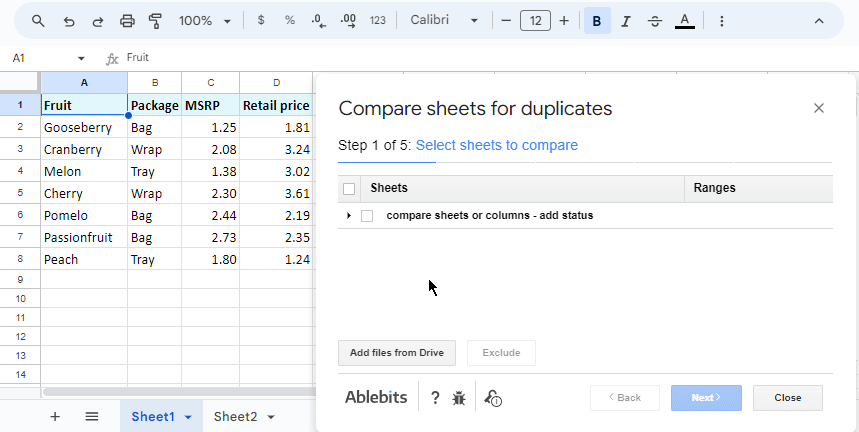The image size is (859, 432).
Task: Open the all sheets list icon
Action: pos(92,417)
